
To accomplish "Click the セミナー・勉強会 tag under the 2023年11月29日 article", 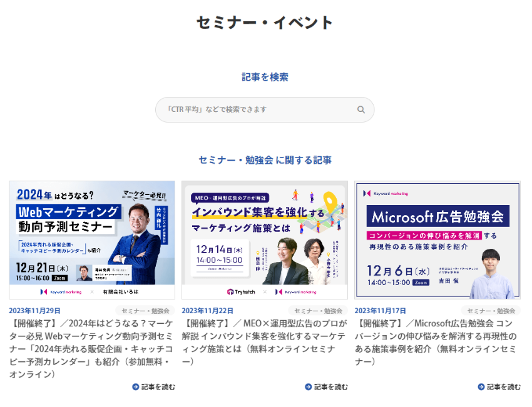I will [x=145, y=311].
